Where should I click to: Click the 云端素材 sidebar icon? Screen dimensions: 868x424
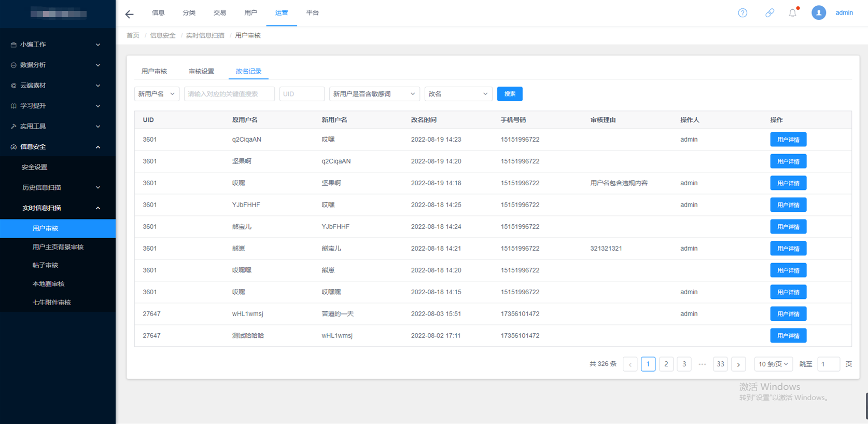click(13, 86)
